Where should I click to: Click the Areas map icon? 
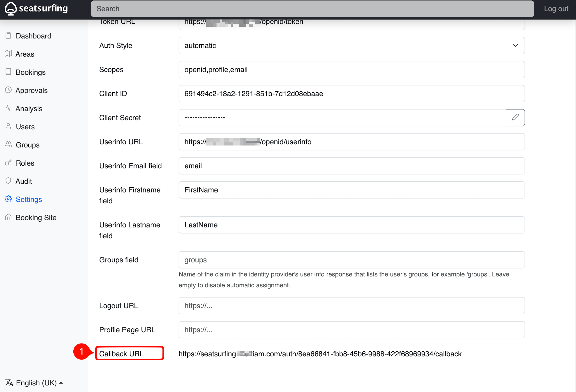pyautogui.click(x=8, y=54)
